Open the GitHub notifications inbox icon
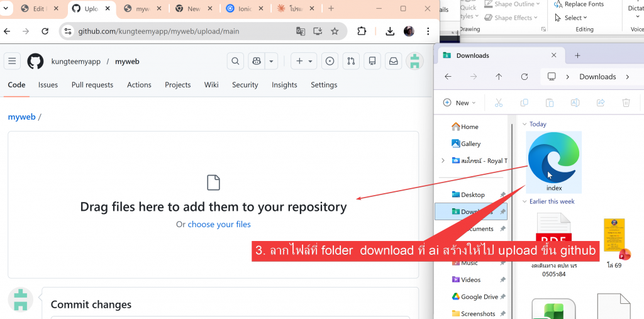644x319 pixels. pos(393,61)
